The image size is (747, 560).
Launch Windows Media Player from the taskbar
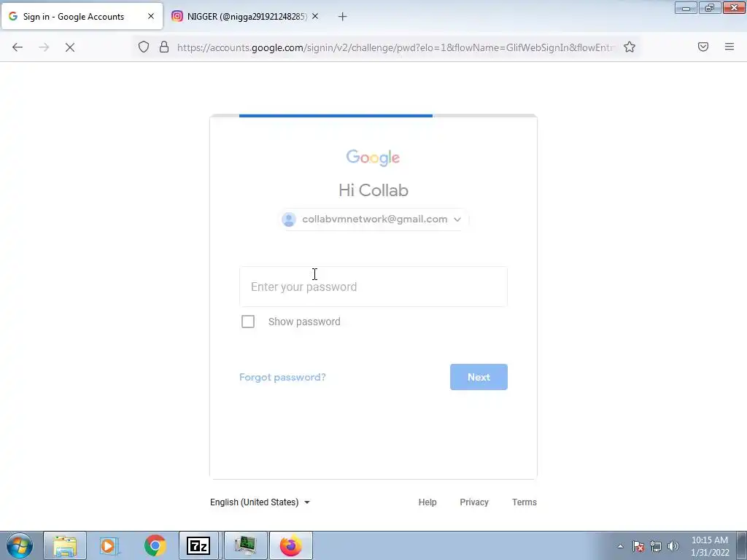tap(109, 545)
